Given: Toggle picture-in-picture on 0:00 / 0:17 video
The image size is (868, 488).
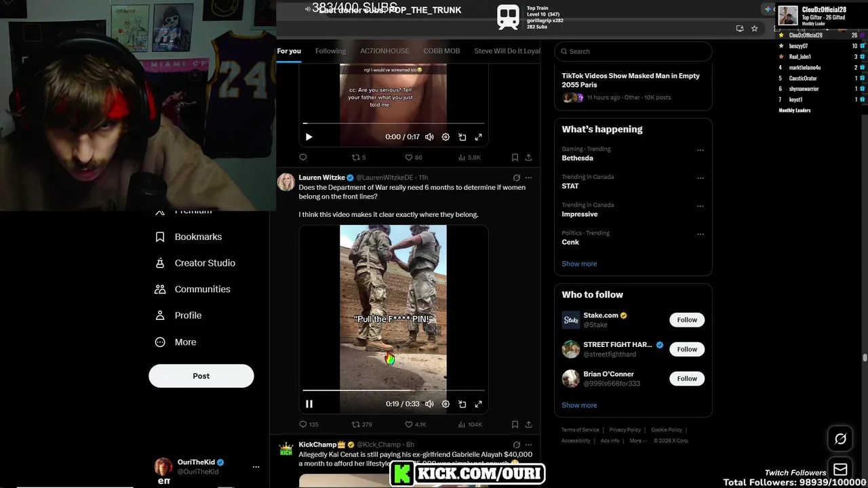Looking at the screenshot, I should (462, 137).
